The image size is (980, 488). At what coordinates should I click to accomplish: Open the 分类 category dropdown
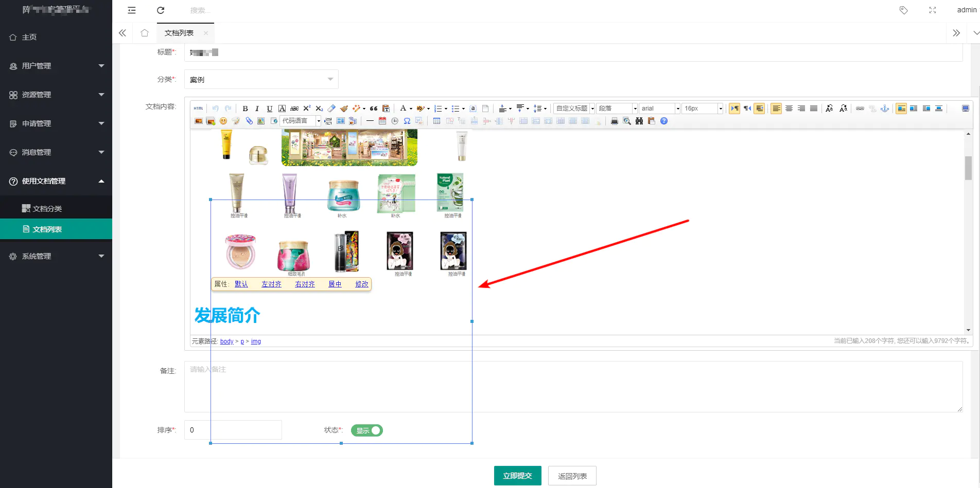click(261, 79)
